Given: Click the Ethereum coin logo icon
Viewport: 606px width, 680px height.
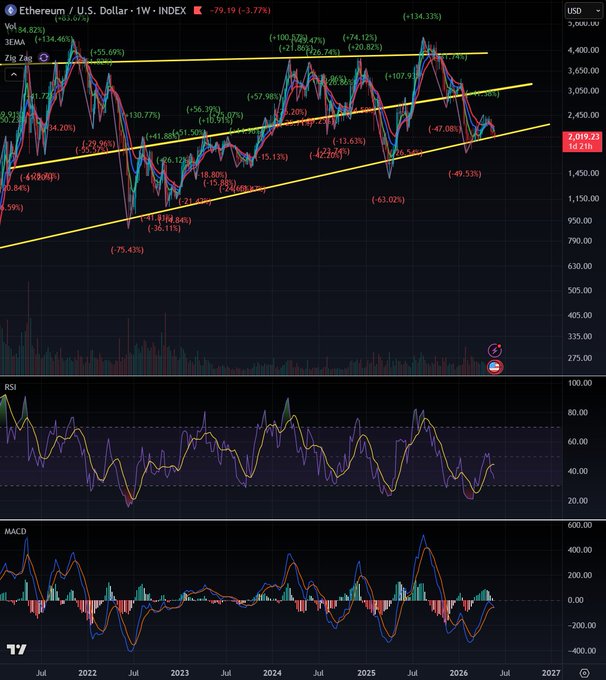Looking at the screenshot, I should point(10,10).
